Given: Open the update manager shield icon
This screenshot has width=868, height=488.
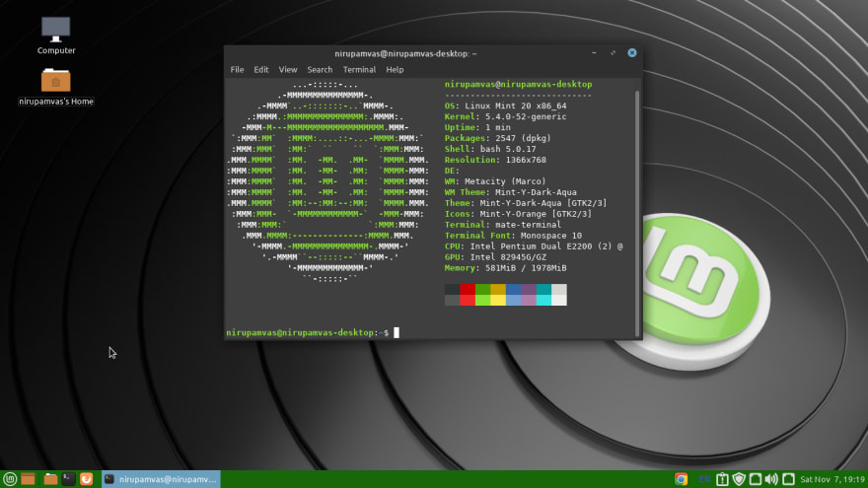Looking at the screenshot, I should [739, 479].
